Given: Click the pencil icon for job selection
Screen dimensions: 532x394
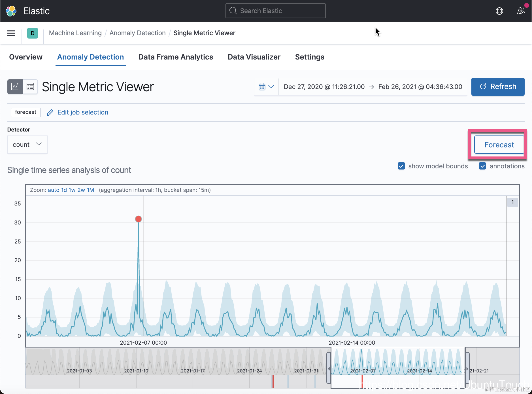Looking at the screenshot, I should [x=50, y=113].
